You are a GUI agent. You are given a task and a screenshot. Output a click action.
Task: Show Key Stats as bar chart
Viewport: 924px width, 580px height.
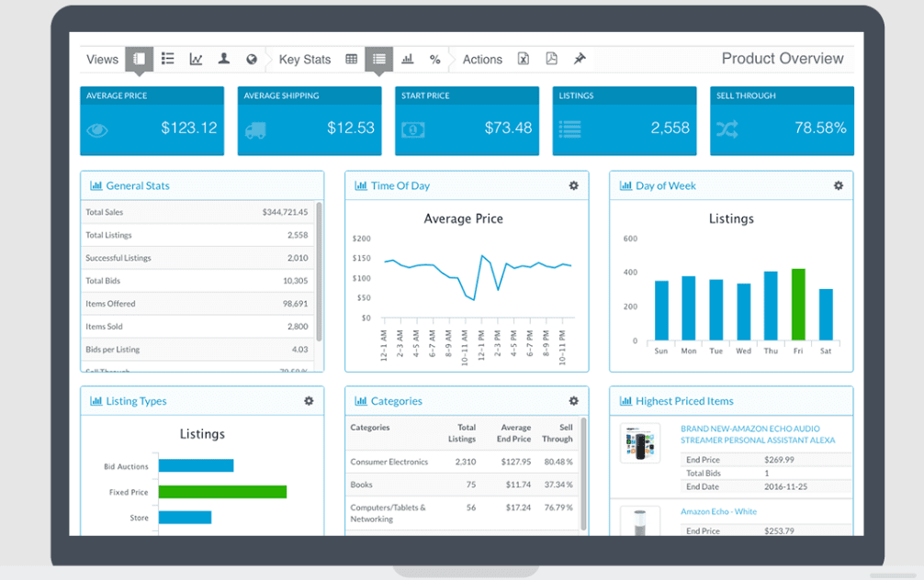[x=407, y=59]
